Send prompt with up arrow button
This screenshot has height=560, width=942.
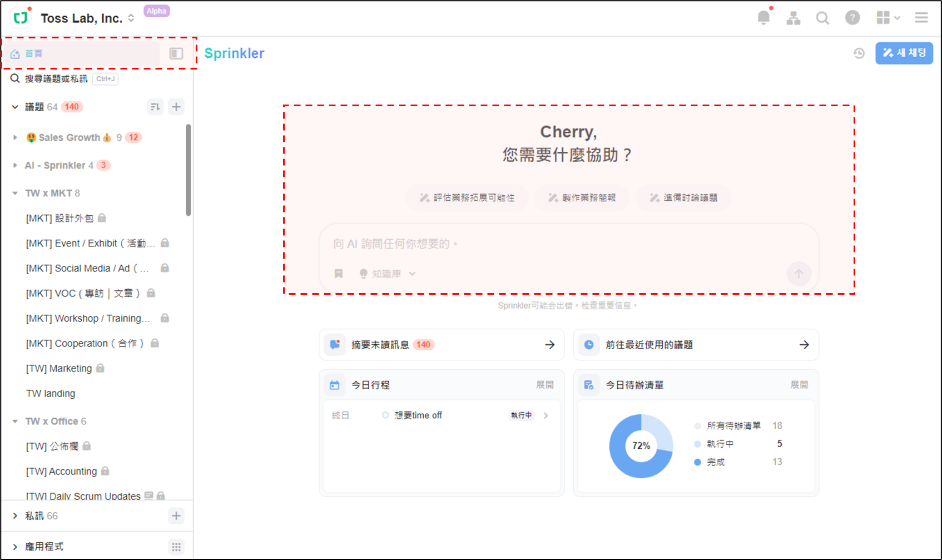point(799,274)
